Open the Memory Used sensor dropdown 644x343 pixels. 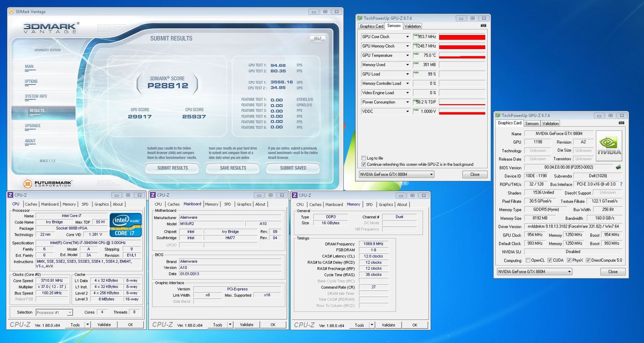coord(407,64)
